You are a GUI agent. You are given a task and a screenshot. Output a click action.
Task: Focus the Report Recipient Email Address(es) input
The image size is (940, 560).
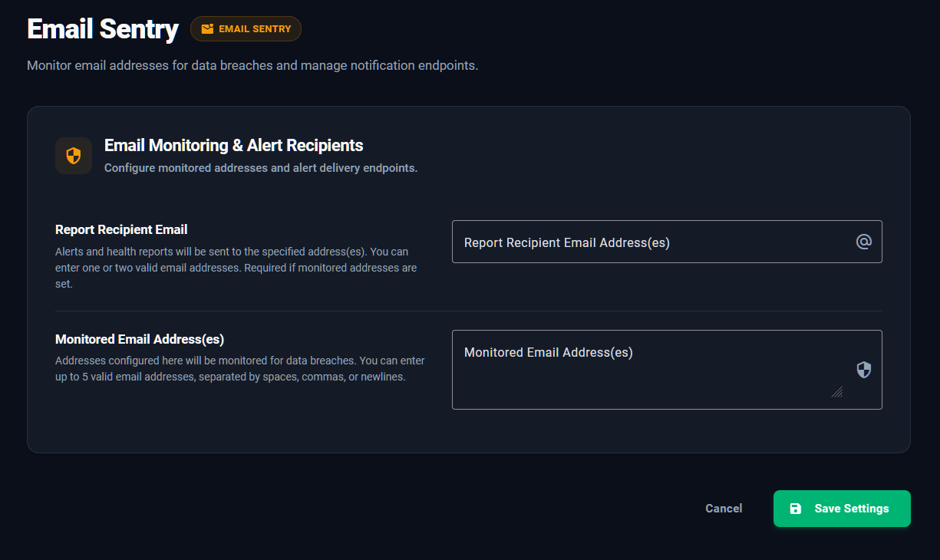coord(667,242)
